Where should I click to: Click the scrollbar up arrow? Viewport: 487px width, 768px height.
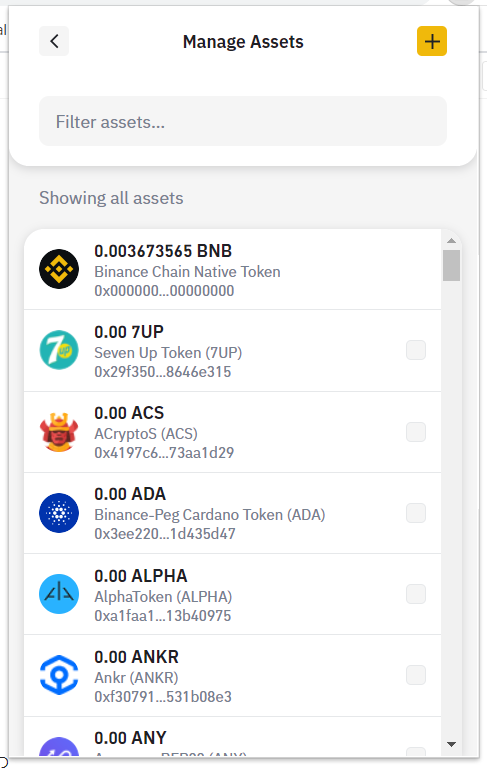click(x=451, y=240)
